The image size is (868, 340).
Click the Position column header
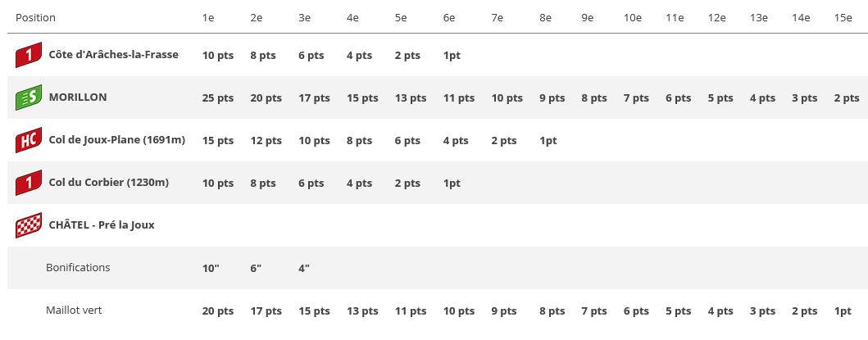pos(36,18)
